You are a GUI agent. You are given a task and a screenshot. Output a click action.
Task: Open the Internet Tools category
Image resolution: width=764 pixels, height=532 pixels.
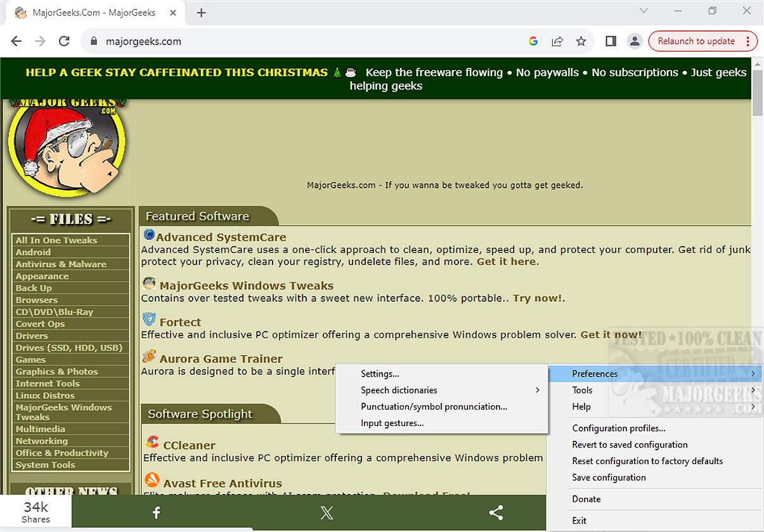pyautogui.click(x=48, y=384)
